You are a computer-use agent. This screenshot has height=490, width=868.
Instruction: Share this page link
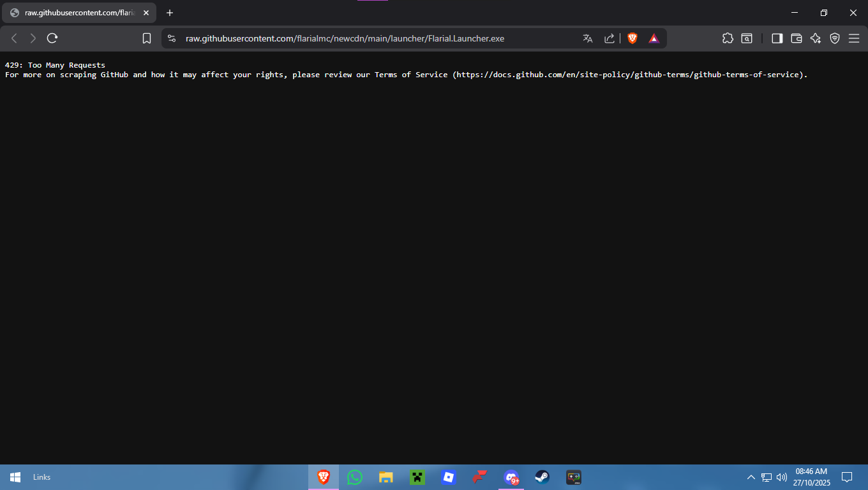coord(610,38)
